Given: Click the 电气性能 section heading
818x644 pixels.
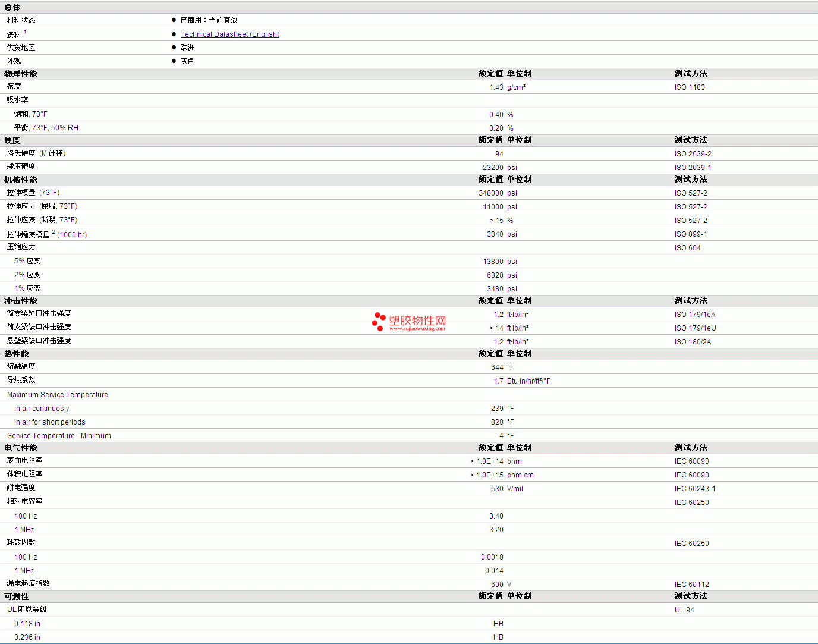Looking at the screenshot, I should (21, 448).
